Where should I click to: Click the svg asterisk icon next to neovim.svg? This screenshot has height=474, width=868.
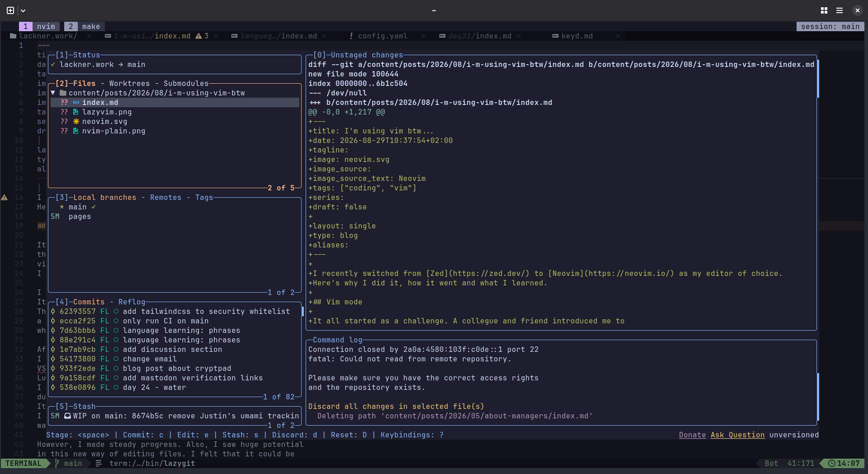point(76,121)
